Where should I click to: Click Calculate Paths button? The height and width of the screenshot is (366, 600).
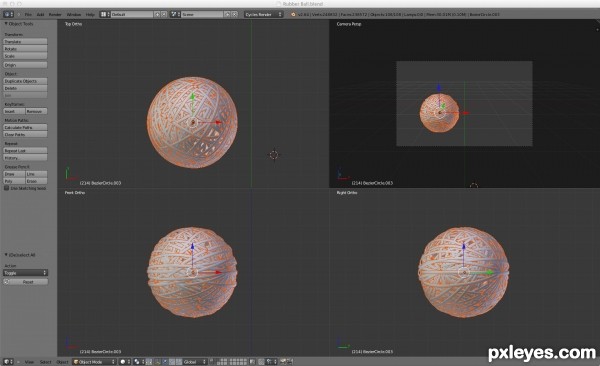coord(25,127)
